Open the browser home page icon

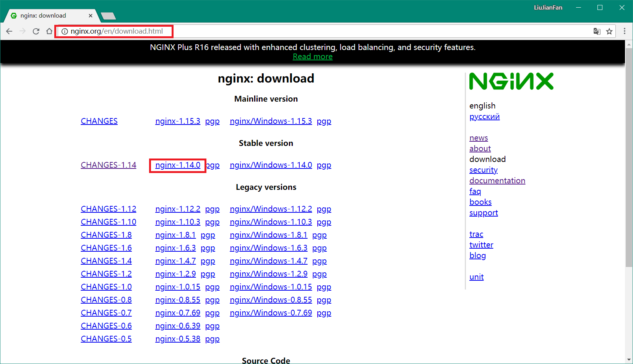[49, 31]
